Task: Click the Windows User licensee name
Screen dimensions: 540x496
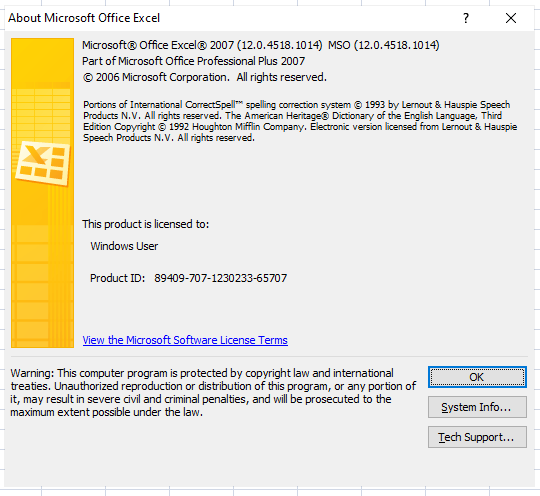Action: click(x=124, y=246)
